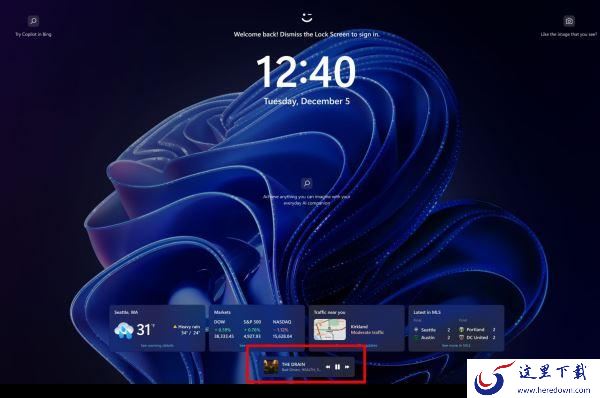Open the Kirkland traffic map thumbnail
The image size is (600, 398).
tap(330, 329)
